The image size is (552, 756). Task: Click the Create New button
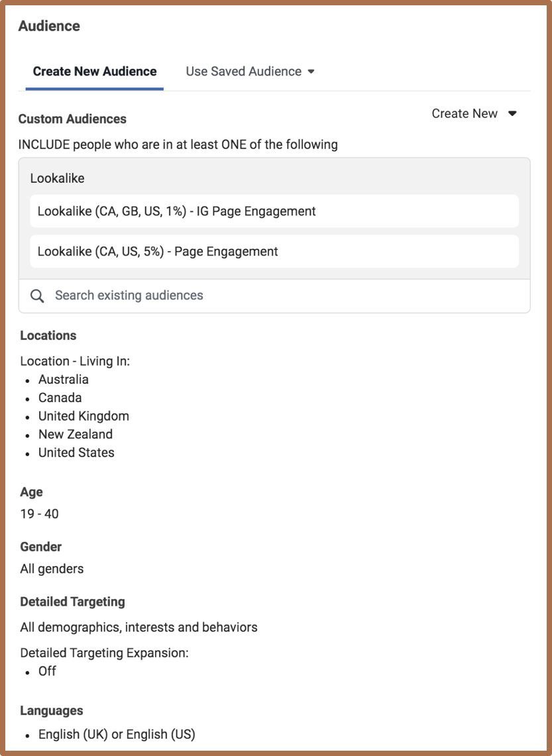tap(465, 114)
